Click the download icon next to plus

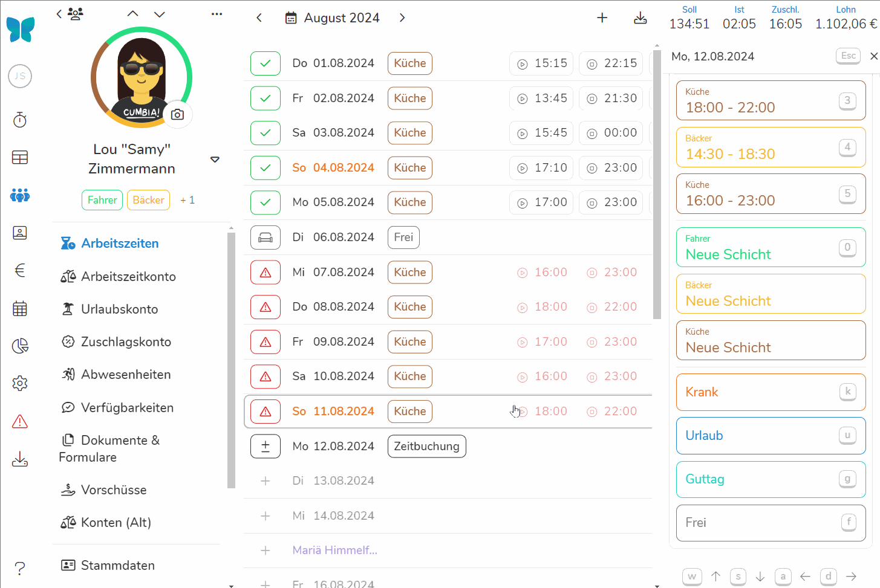pyautogui.click(x=640, y=18)
